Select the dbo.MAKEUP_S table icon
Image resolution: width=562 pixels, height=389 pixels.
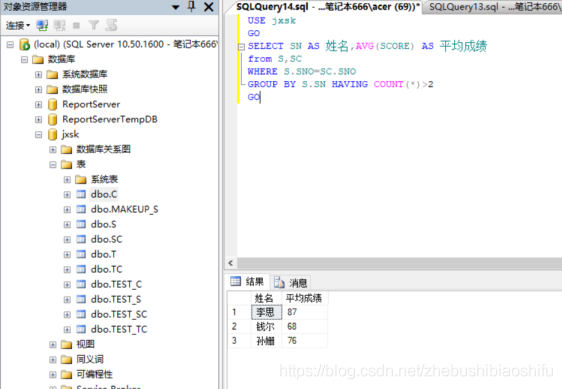[81, 209]
